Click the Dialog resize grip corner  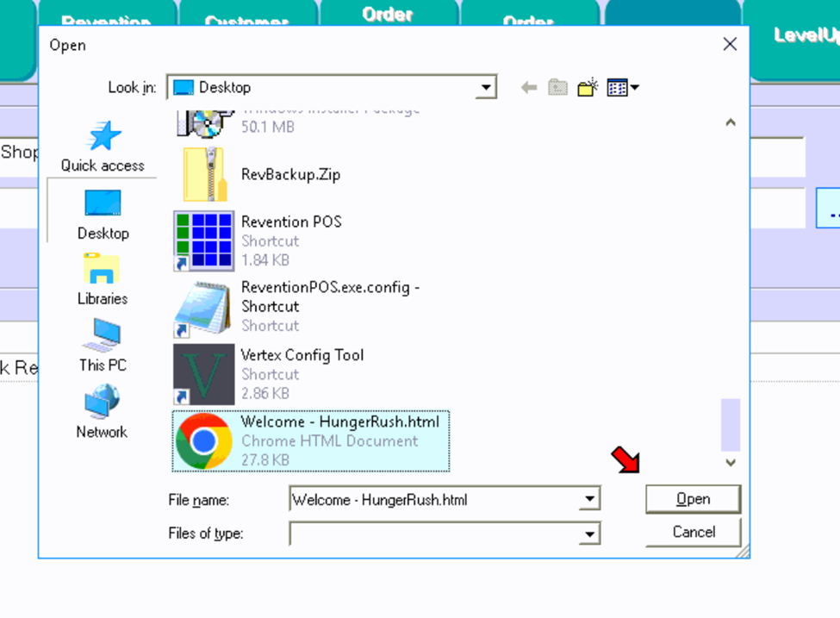tap(743, 552)
